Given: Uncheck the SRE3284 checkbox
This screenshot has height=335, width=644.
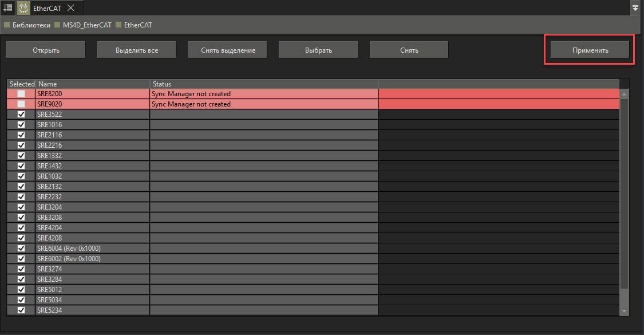Looking at the screenshot, I should (21, 279).
